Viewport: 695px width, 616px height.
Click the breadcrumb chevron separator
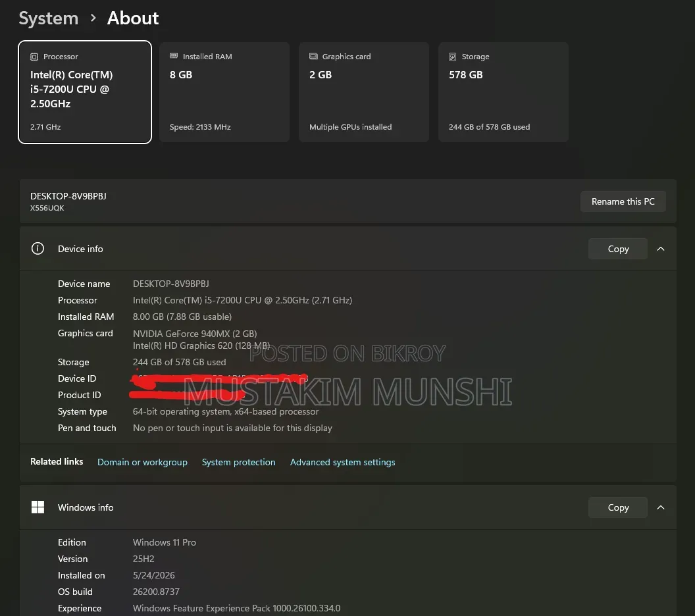point(93,18)
